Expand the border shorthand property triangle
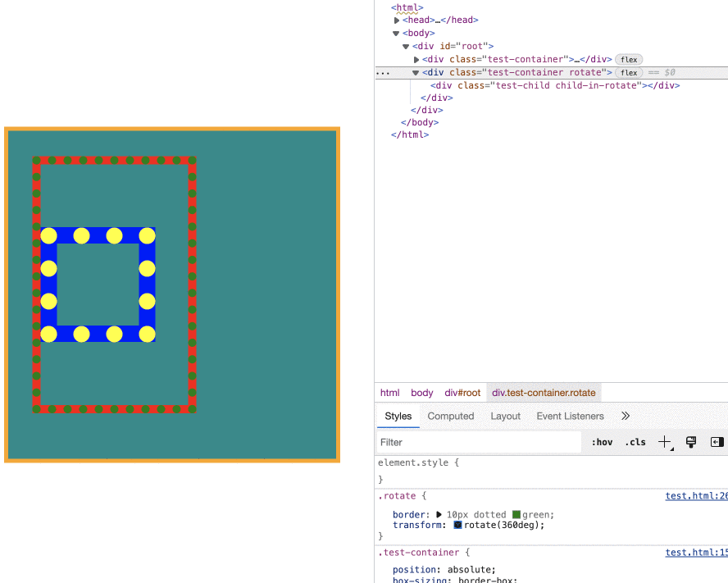728x583 pixels. pos(439,515)
